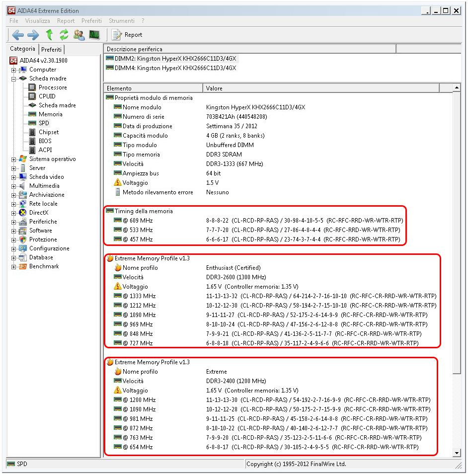Expand the Rete locale node
Screen dimensions: 468x476
(13, 204)
